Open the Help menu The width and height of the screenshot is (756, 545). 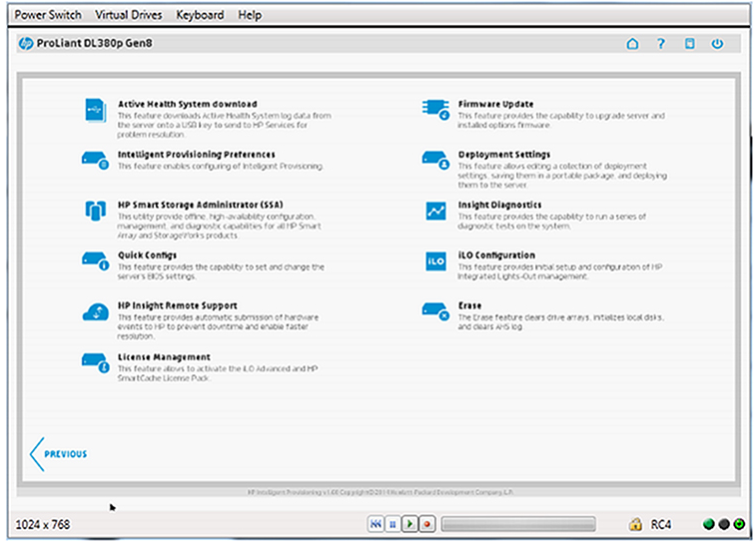point(250,15)
